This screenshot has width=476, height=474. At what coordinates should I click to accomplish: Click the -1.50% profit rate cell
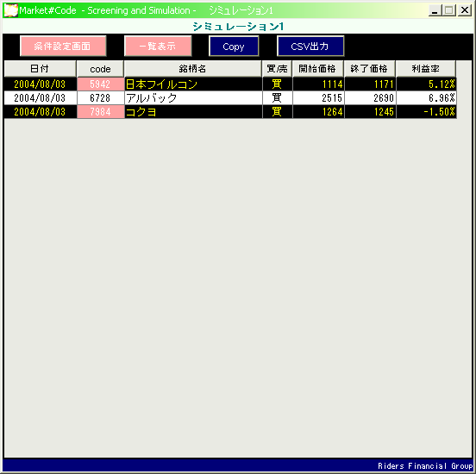pos(426,112)
